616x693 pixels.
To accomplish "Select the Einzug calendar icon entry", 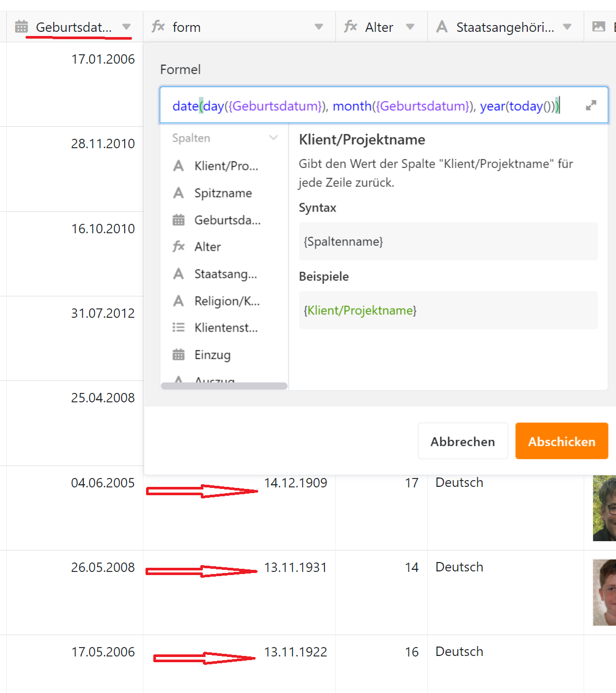I will [x=178, y=355].
